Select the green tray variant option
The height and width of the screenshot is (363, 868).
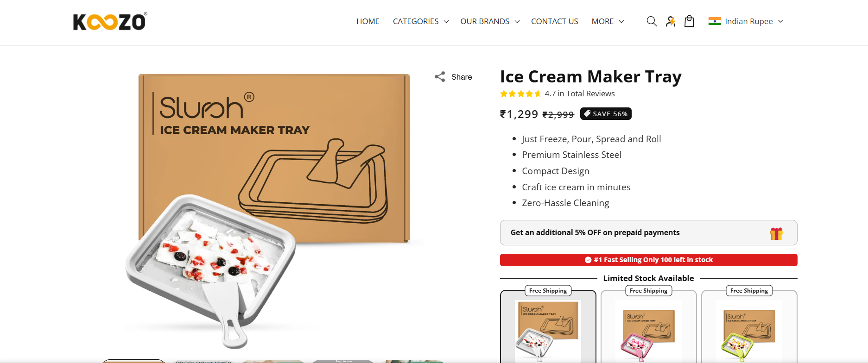coord(749,327)
